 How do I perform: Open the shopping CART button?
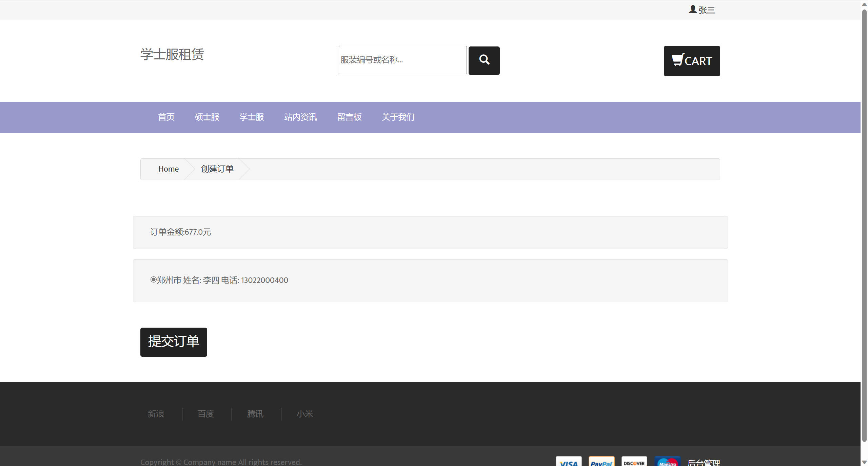click(692, 61)
